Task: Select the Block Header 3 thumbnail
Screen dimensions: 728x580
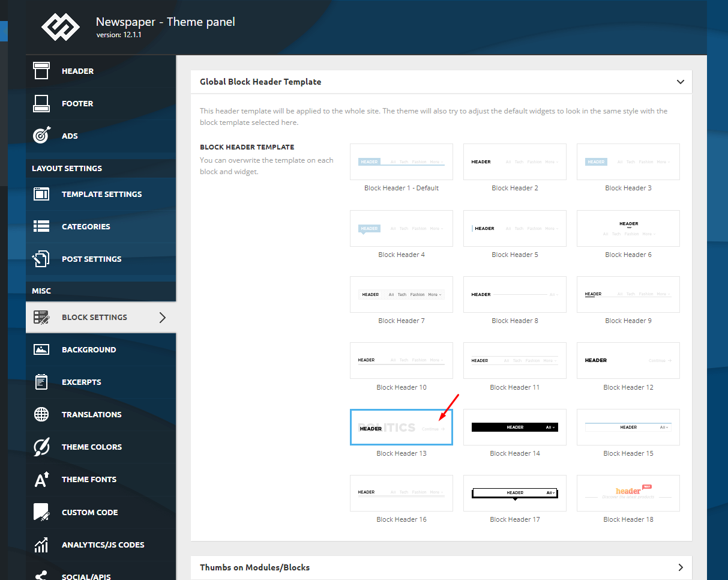Action: [628, 162]
